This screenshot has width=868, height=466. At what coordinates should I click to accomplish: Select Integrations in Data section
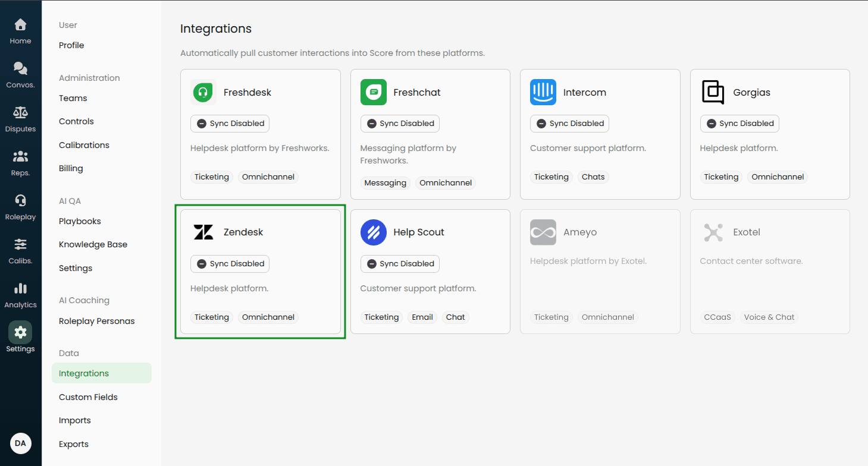102,373
